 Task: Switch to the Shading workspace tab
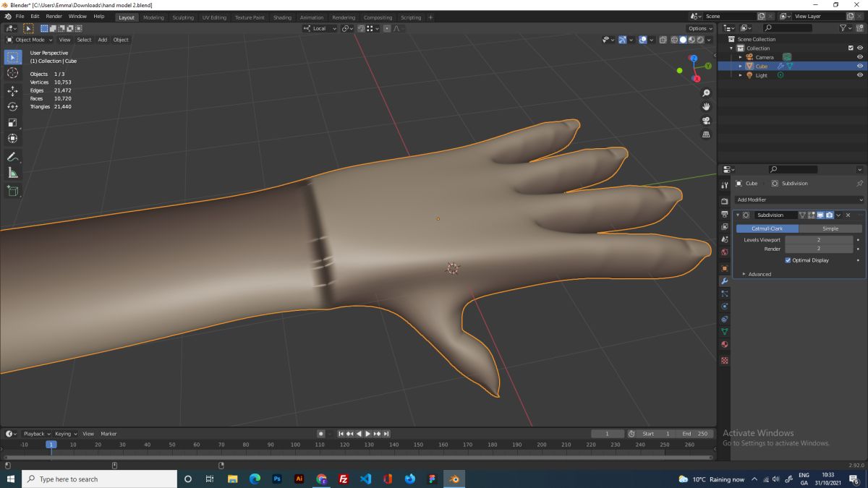point(283,17)
